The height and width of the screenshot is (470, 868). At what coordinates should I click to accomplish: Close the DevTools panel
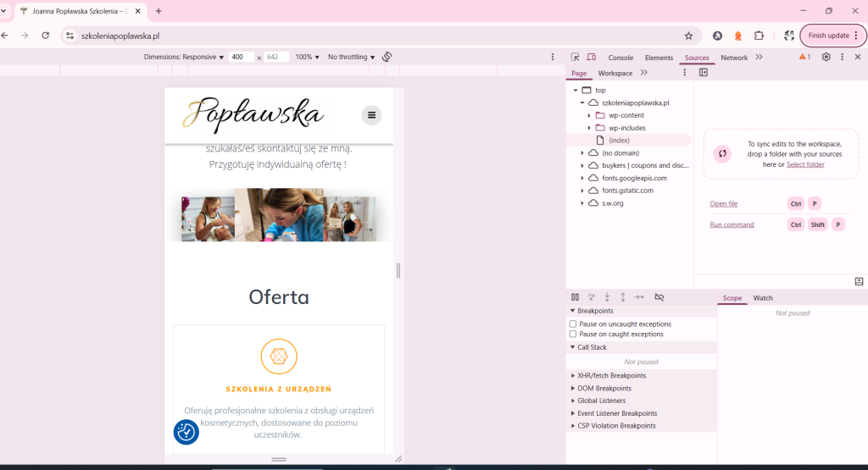(x=858, y=57)
